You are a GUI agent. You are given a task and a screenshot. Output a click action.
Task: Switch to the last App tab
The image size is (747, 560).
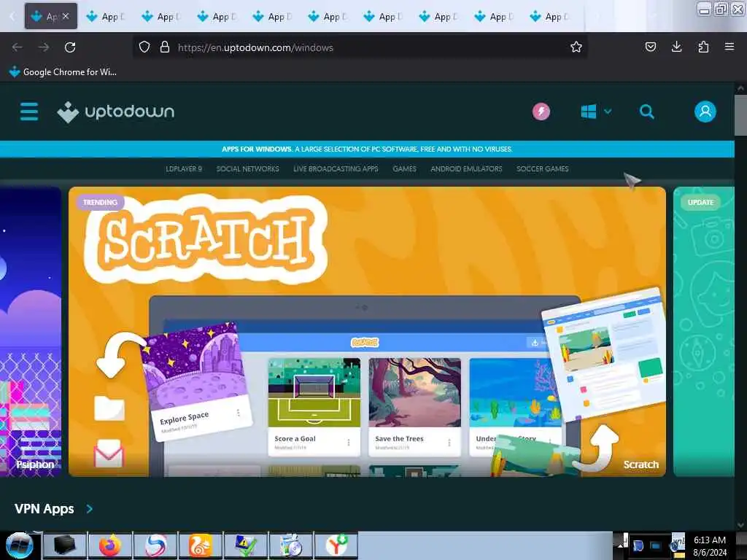(549, 17)
